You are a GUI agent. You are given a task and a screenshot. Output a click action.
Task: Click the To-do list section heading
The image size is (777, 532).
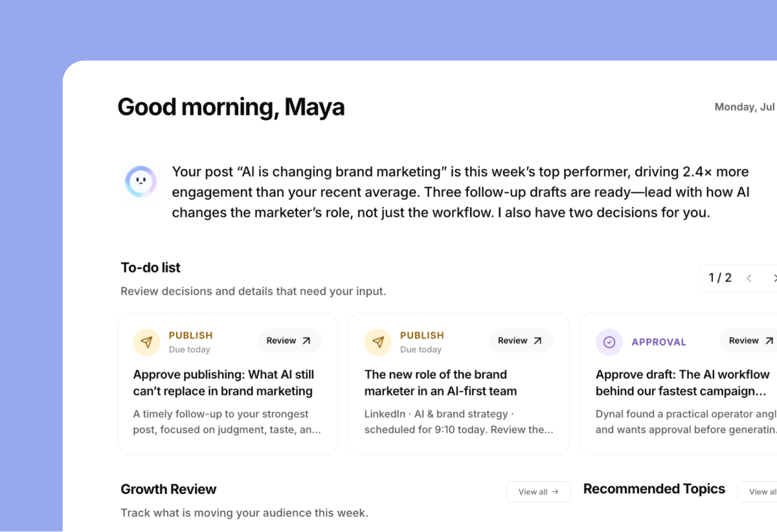(x=151, y=267)
